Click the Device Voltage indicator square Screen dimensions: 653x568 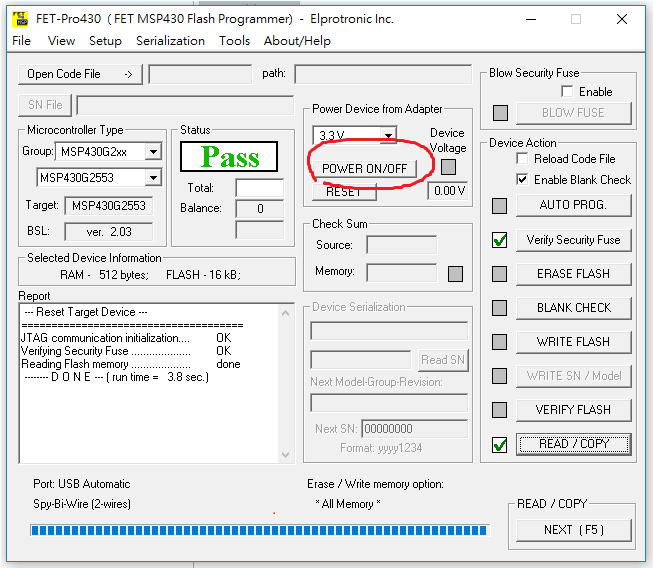pyautogui.click(x=448, y=167)
